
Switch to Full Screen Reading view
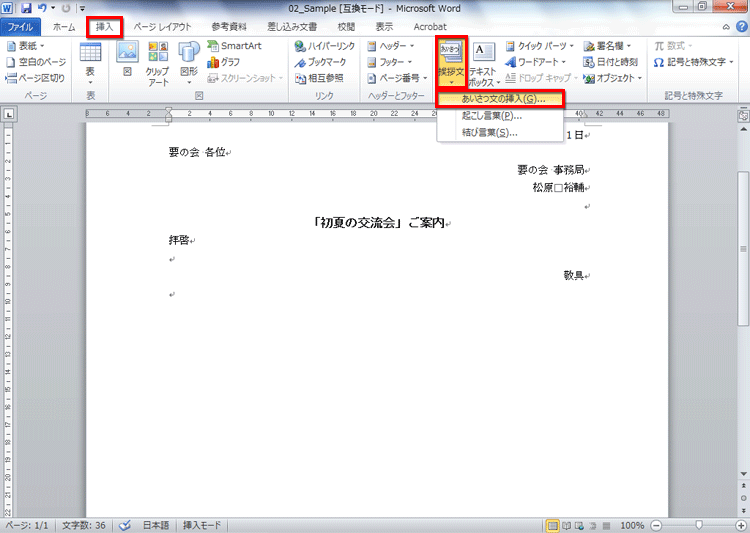pyautogui.click(x=566, y=525)
